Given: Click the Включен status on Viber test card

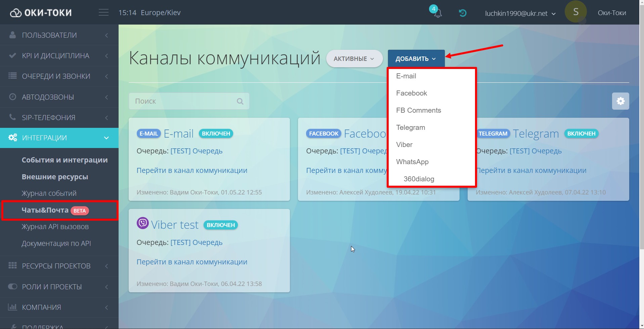Looking at the screenshot, I should pos(221,225).
